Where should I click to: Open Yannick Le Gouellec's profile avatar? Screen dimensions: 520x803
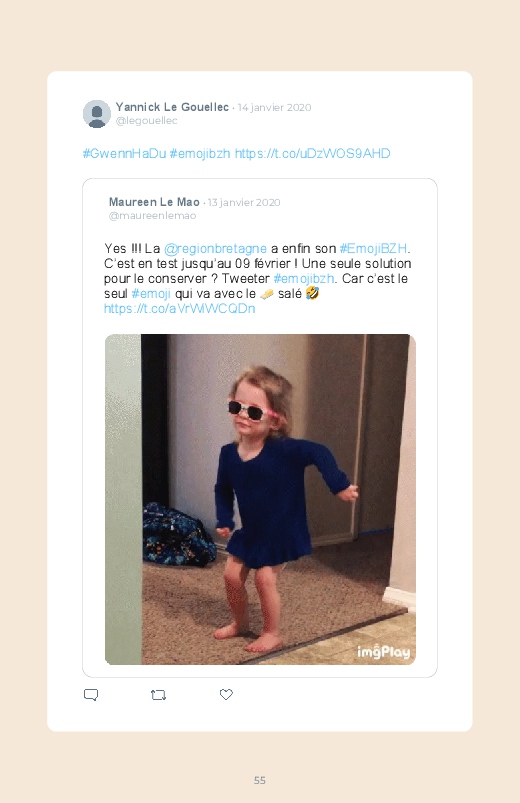click(x=97, y=114)
